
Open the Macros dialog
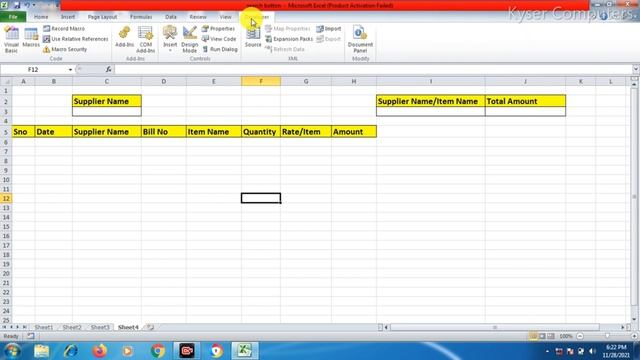[x=31, y=38]
